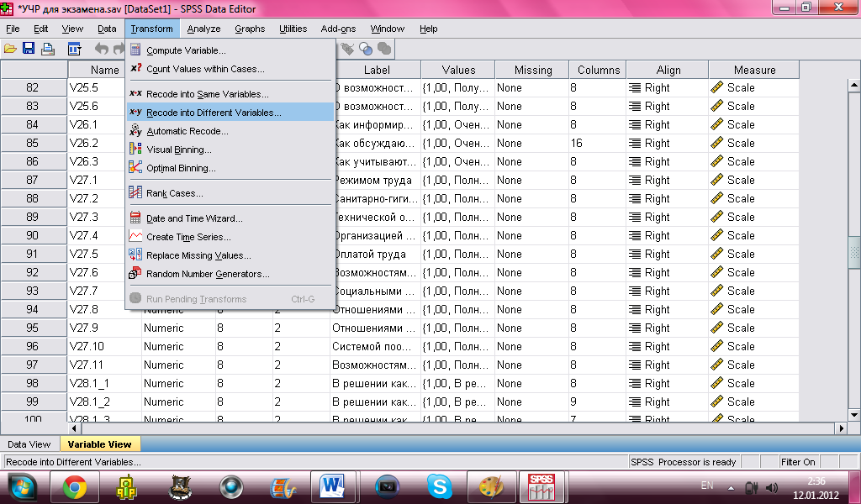Image resolution: width=861 pixels, height=504 pixels.
Task: Click the name cell V28.1_1
Action: (x=104, y=383)
